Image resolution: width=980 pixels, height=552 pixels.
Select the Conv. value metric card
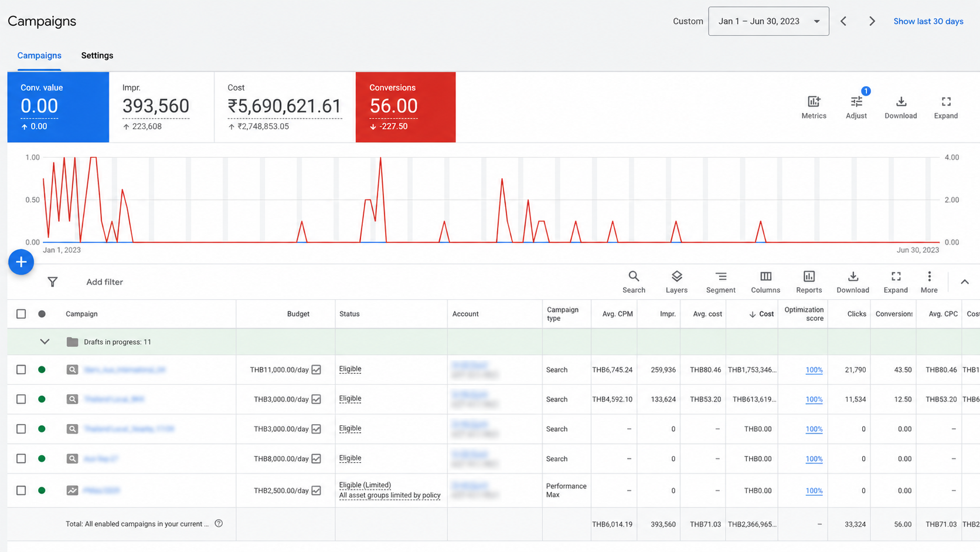click(x=58, y=107)
